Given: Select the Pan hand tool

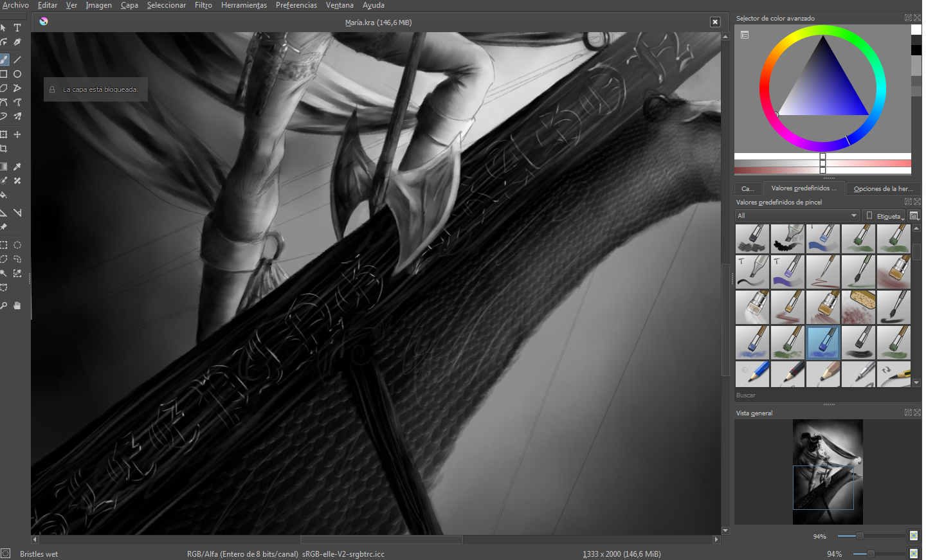Looking at the screenshot, I should tap(17, 305).
